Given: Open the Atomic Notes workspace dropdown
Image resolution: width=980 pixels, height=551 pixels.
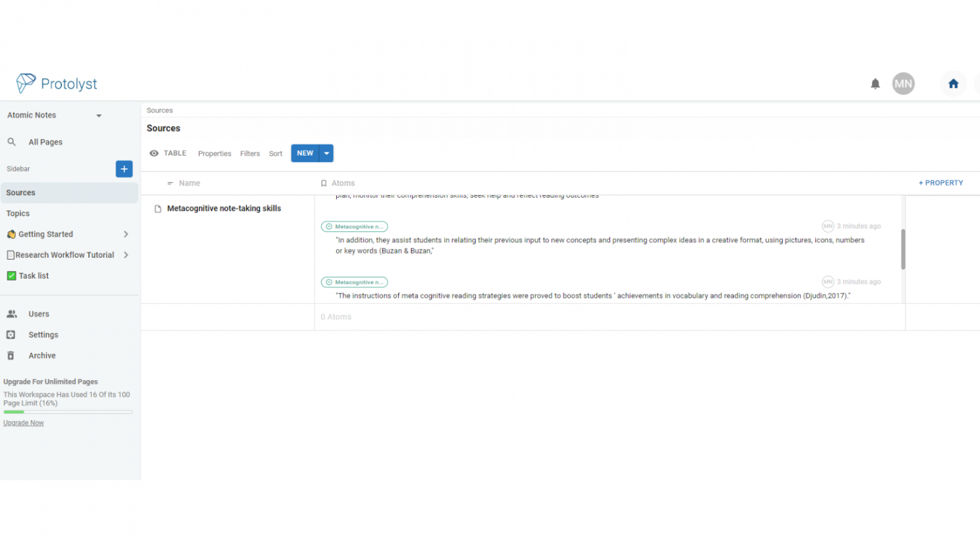Looking at the screenshot, I should point(99,115).
